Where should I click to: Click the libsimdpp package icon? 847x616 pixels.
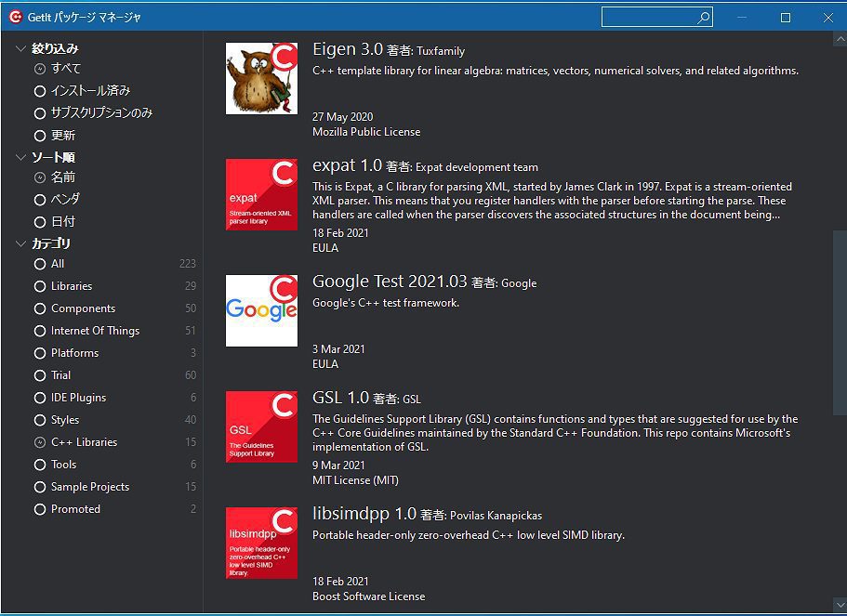point(261,543)
